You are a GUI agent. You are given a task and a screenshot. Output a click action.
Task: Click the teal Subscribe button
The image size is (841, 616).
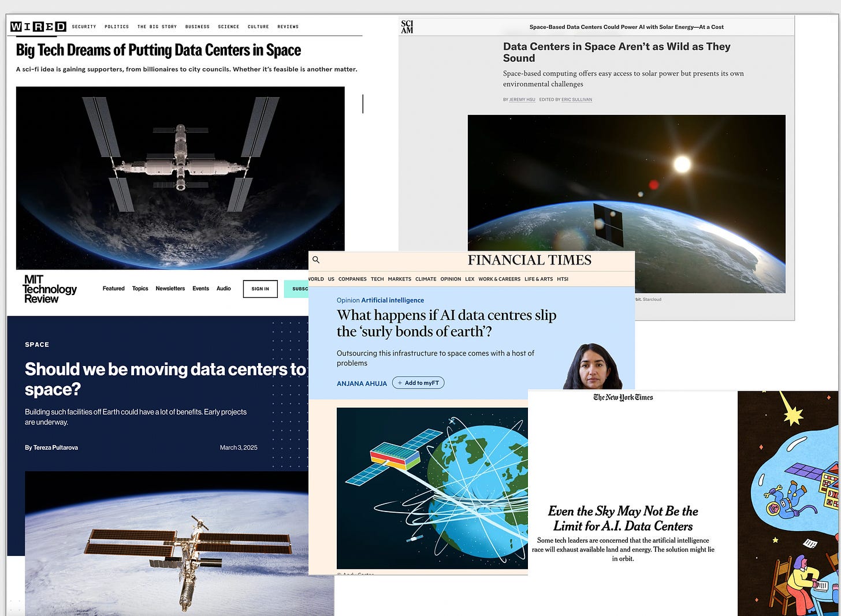[x=296, y=289]
